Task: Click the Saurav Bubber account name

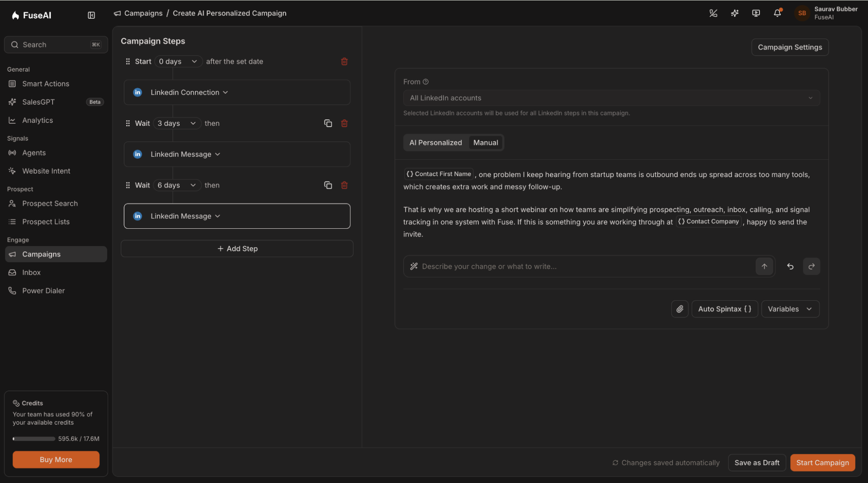Action: click(x=836, y=9)
